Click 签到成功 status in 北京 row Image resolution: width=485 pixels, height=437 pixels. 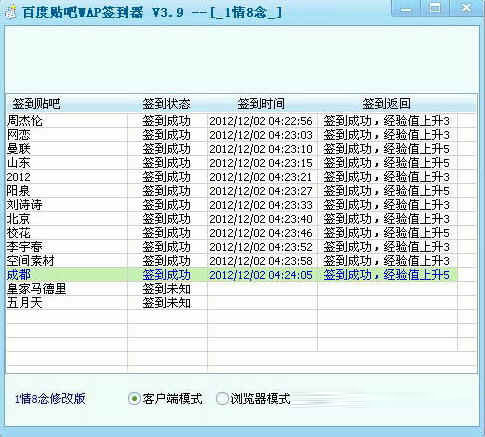[167, 219]
